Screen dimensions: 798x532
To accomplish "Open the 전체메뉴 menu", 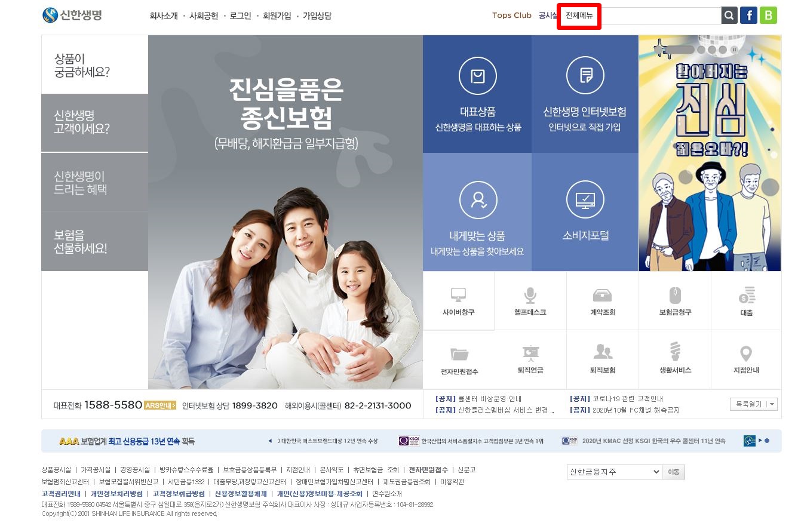I will (x=579, y=16).
